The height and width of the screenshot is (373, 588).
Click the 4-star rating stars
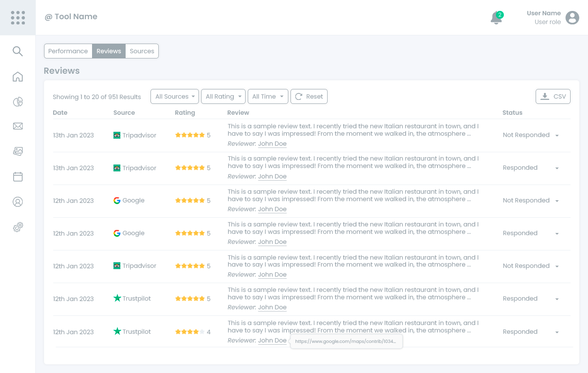190,332
